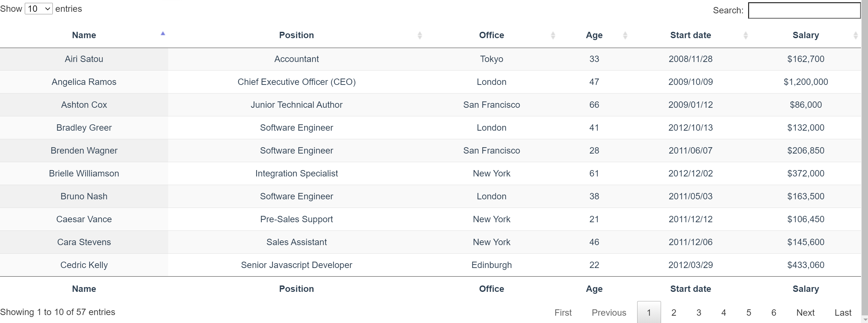Select the Cedric Kelly name cell
Screen dimensions: 868x323
84,265
